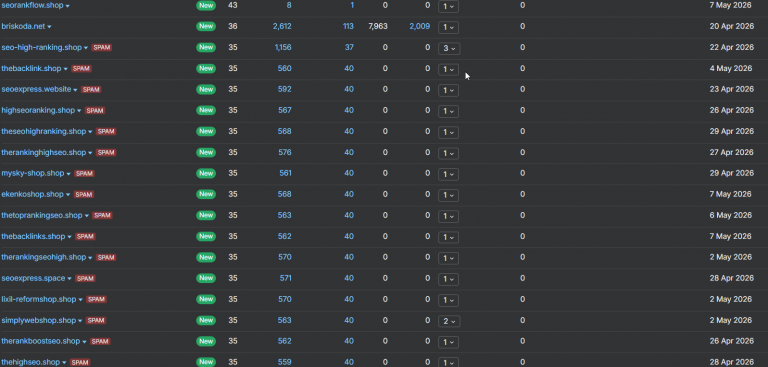Expand the caret next to therankboostseo.shop
768x367 pixels.
click(84, 342)
